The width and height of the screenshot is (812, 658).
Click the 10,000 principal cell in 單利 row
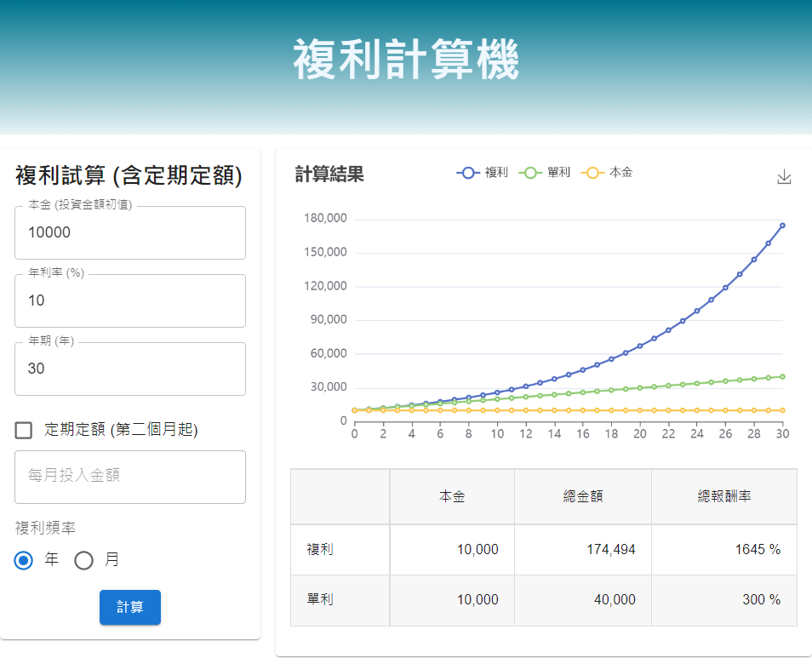[x=452, y=600]
